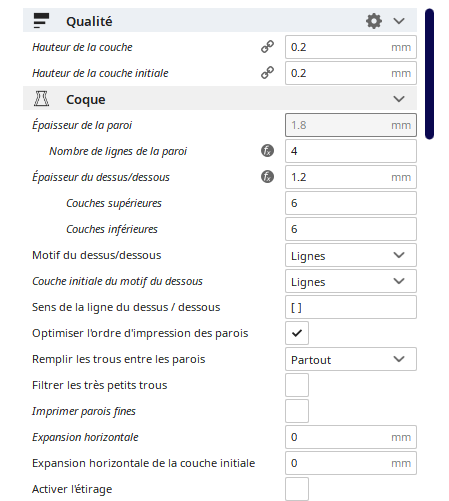The image size is (449, 501).
Task: Click the link icon for Hauteur de la couche initiale
Action: [x=267, y=73]
